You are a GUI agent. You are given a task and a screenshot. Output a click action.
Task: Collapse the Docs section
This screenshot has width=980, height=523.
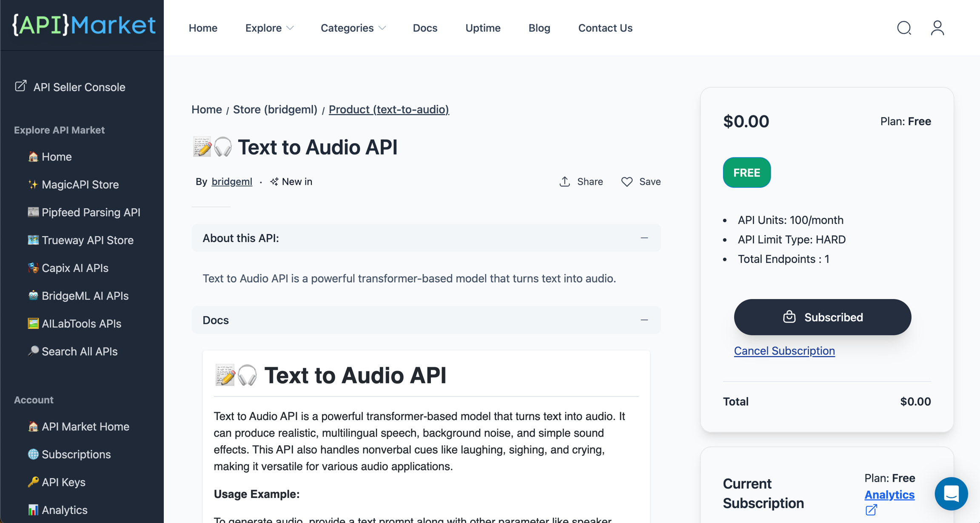click(x=644, y=320)
